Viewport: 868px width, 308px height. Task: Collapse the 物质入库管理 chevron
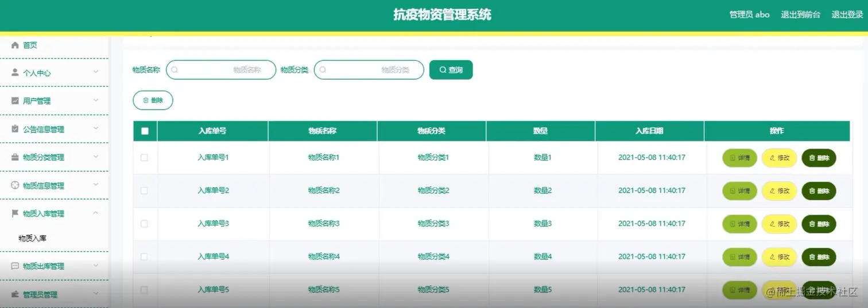(x=96, y=213)
